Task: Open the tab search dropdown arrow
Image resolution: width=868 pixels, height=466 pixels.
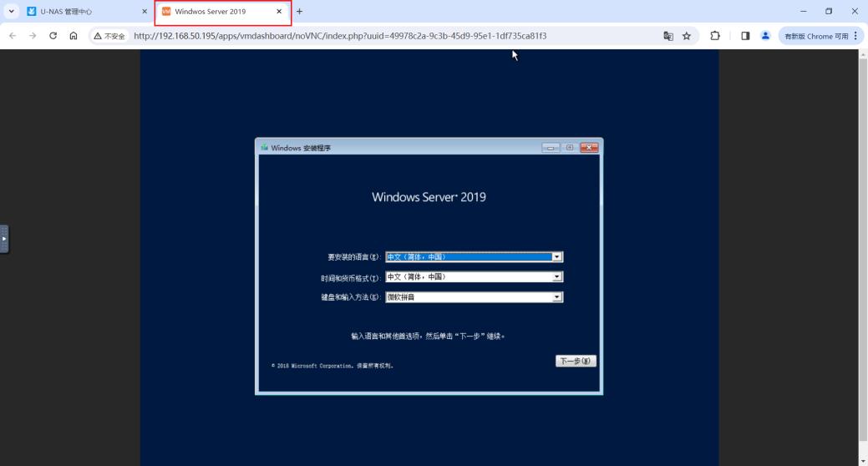Action: (11, 12)
